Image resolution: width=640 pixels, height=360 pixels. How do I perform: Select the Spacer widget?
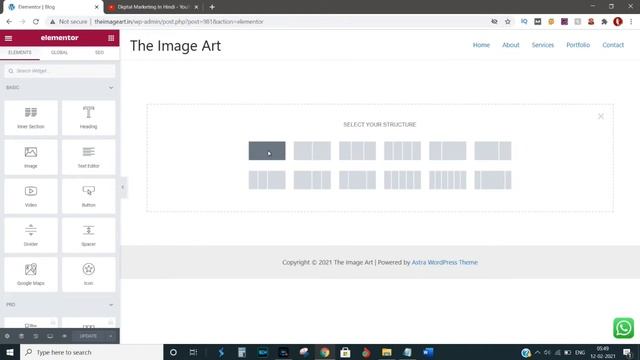tap(89, 236)
